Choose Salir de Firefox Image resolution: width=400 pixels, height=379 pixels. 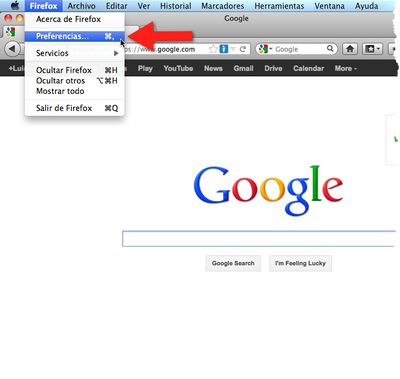[75, 108]
